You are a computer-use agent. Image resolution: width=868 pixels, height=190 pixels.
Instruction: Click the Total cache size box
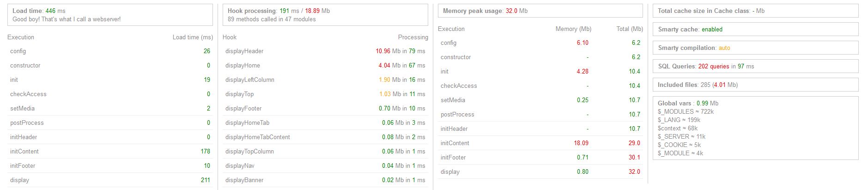[x=755, y=11]
